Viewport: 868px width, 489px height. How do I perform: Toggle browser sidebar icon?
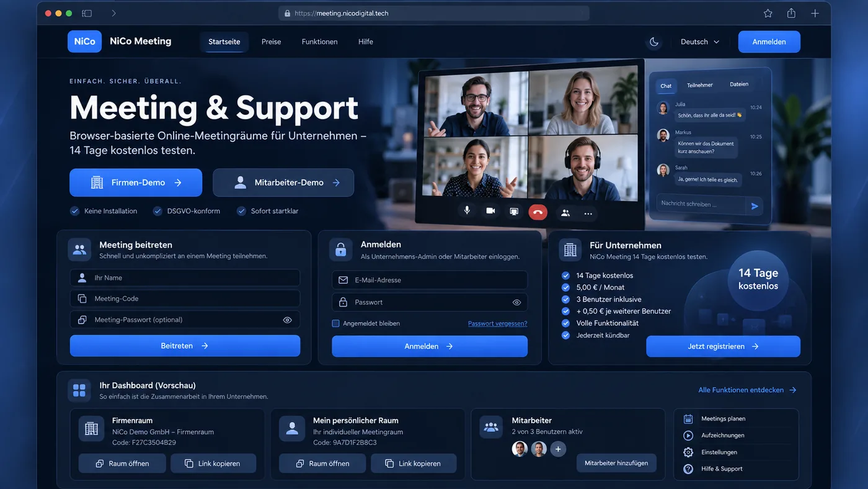click(87, 13)
